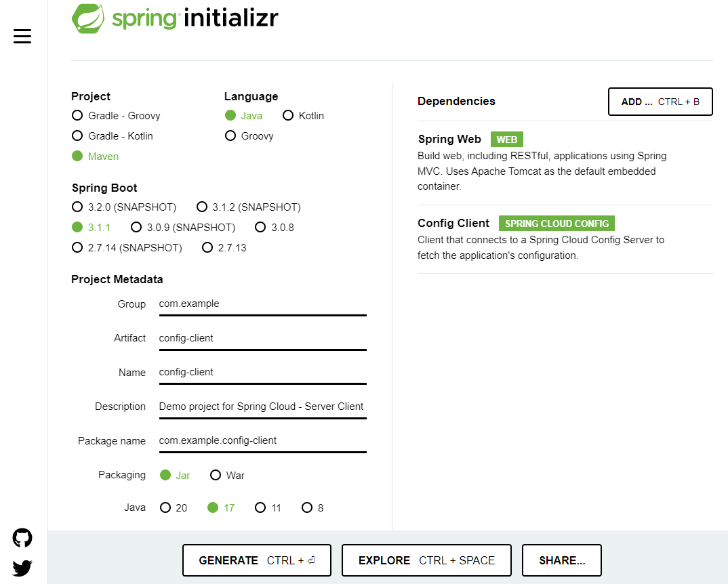
Task: Focus the Artifact input field
Action: click(x=263, y=339)
